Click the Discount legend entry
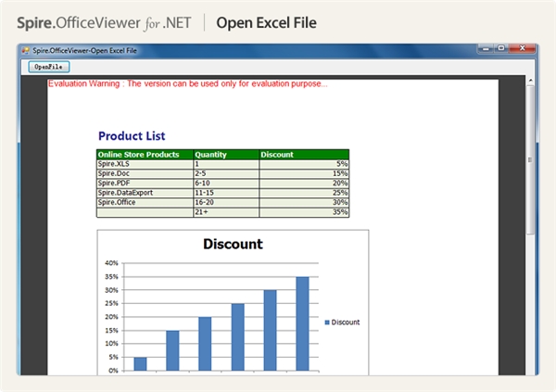 point(342,322)
